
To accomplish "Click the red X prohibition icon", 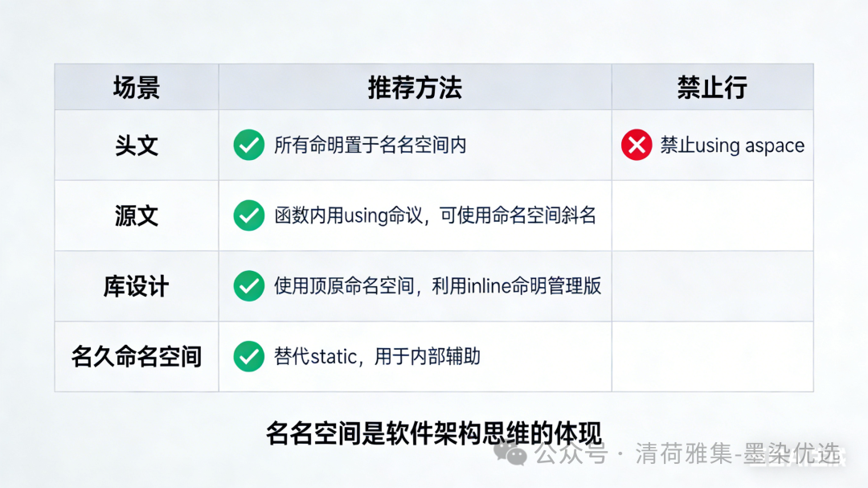I will click(637, 146).
